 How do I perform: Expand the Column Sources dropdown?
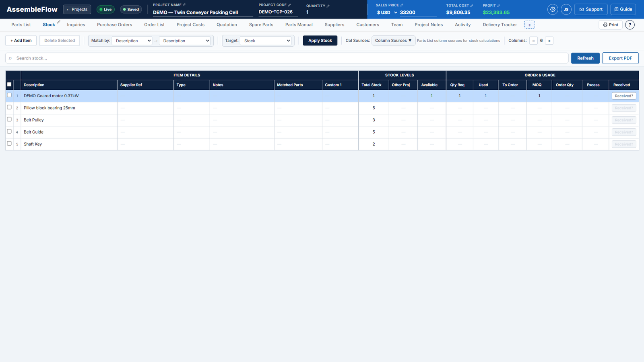point(393,41)
